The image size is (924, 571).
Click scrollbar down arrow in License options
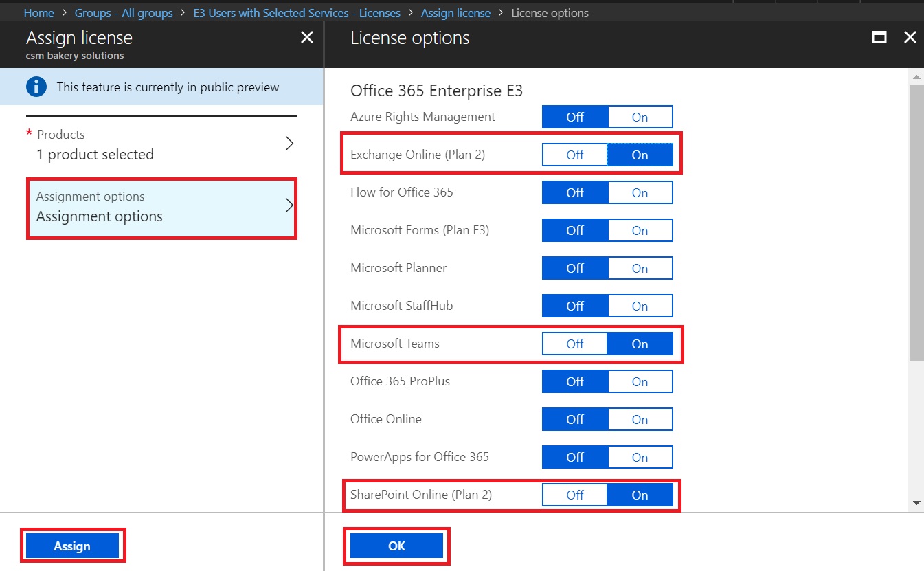point(916,504)
